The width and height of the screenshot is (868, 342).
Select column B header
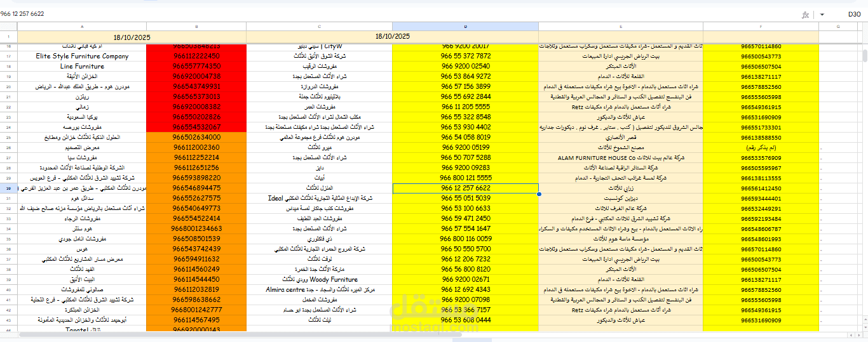pyautogui.click(x=196, y=26)
